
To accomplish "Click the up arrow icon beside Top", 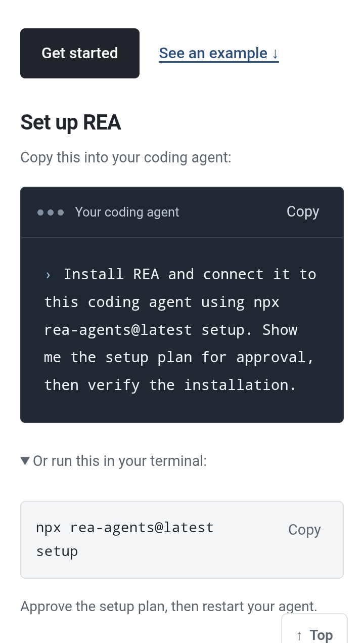I will [299, 635].
